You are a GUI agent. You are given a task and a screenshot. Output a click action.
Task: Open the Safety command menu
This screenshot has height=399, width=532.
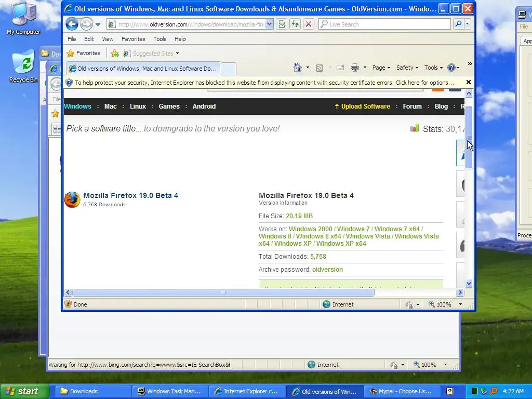coord(407,68)
